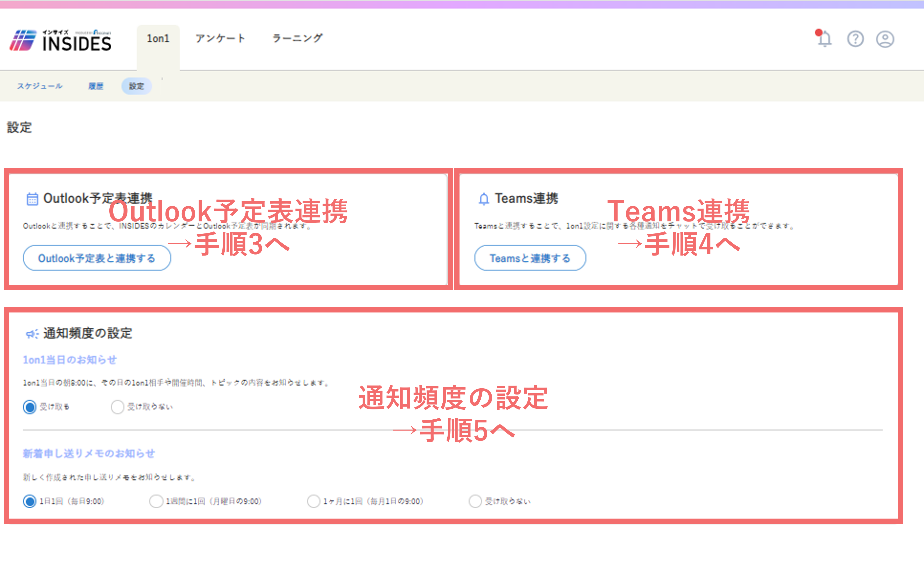Screen dimensions: 924x574
Task: Select 受け取らない for 新着申し送りメモ
Action: pyautogui.click(x=475, y=501)
